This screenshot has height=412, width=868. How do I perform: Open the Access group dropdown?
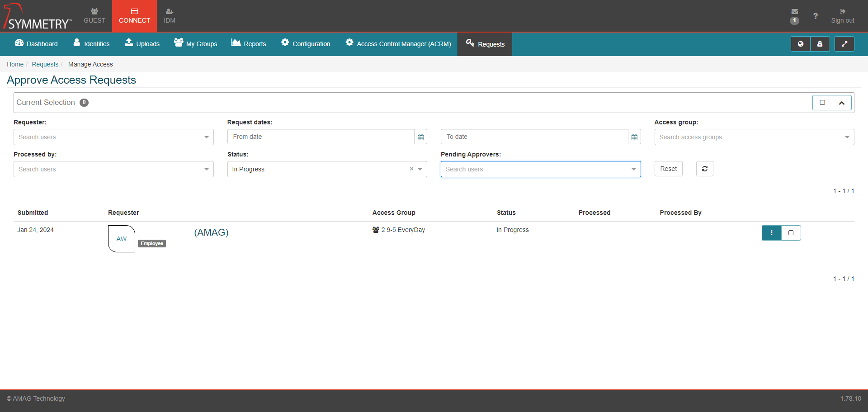(x=754, y=137)
